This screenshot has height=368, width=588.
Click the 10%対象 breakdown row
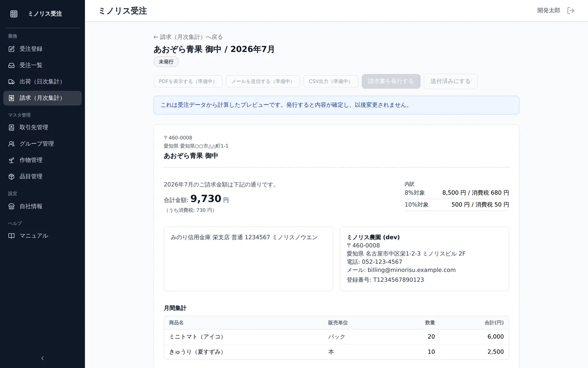(457, 205)
